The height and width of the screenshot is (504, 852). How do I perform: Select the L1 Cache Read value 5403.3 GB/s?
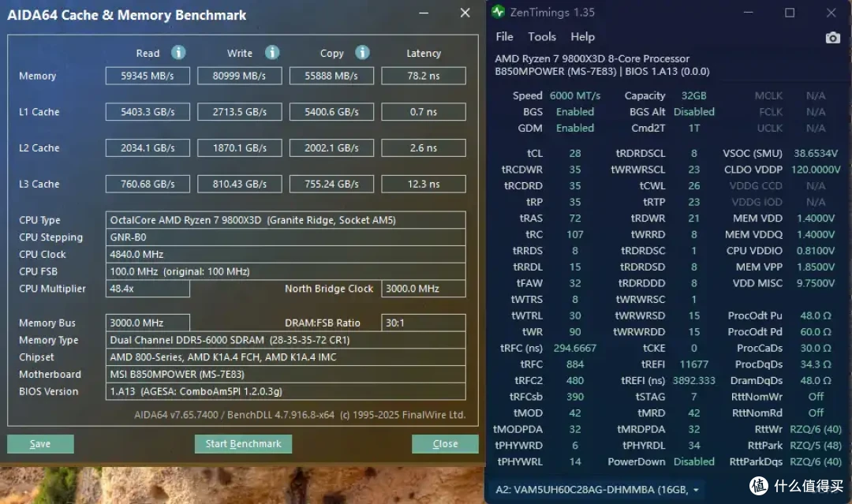click(148, 112)
